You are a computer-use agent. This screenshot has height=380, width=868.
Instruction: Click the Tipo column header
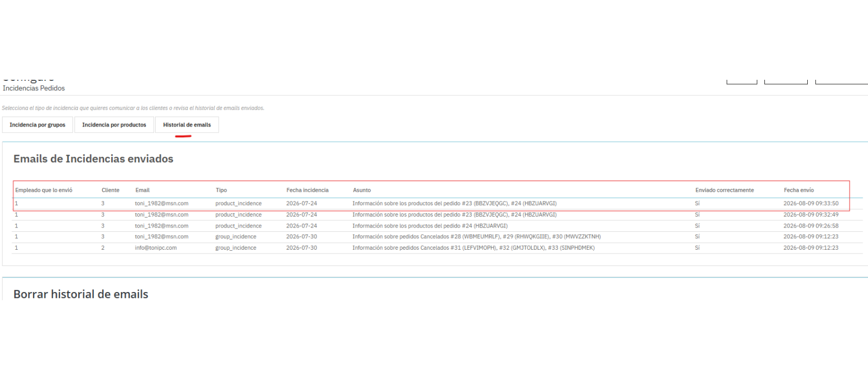[x=221, y=190]
